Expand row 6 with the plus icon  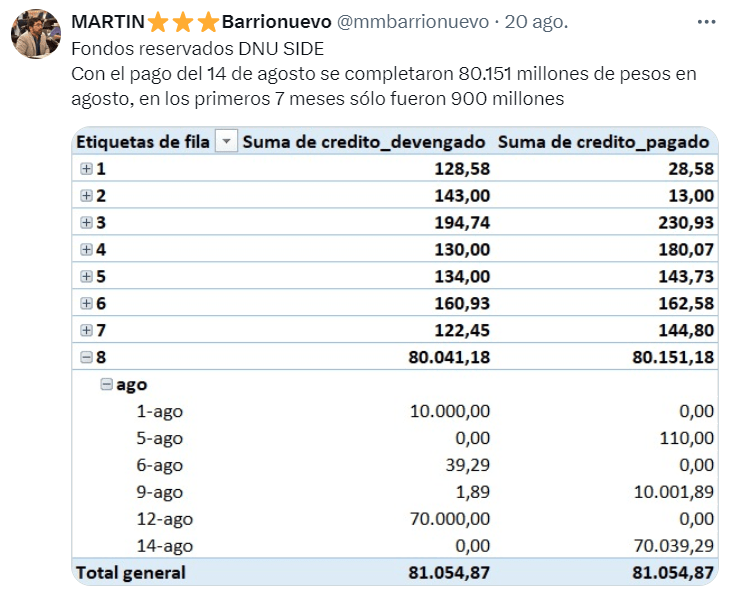(x=87, y=303)
